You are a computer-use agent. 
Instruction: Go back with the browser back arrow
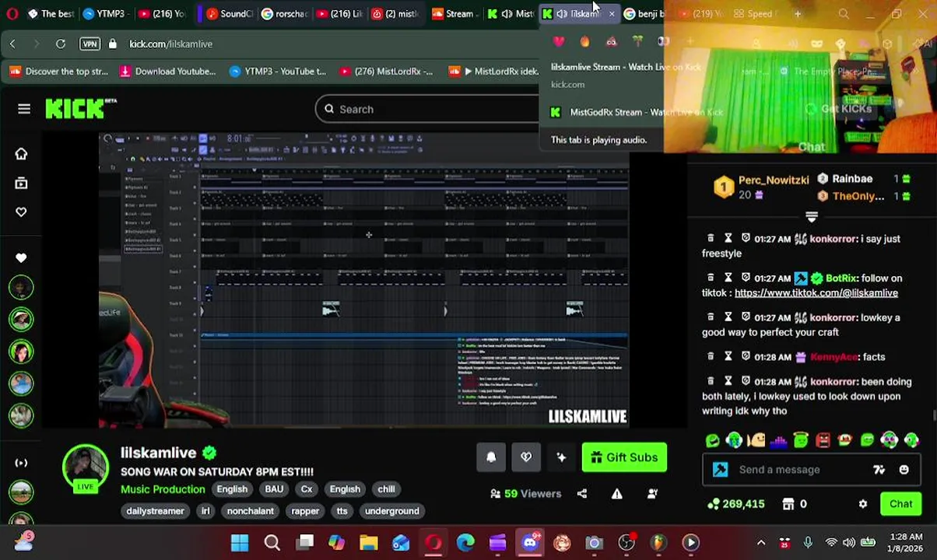coord(12,44)
